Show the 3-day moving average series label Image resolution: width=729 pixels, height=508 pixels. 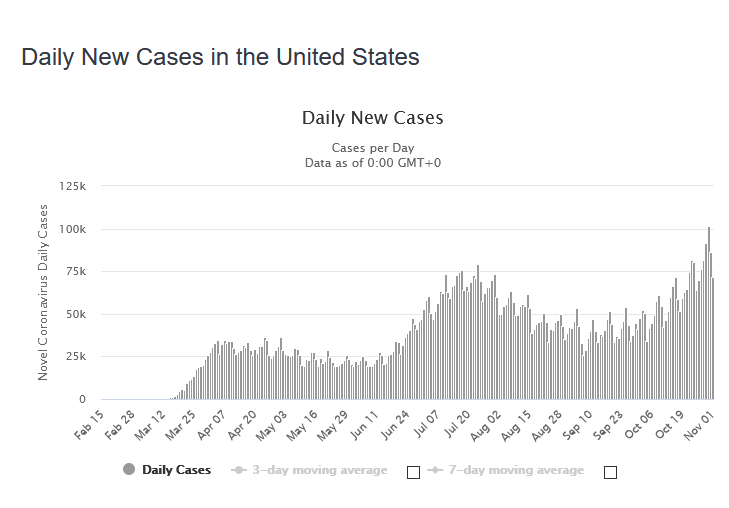(319, 470)
